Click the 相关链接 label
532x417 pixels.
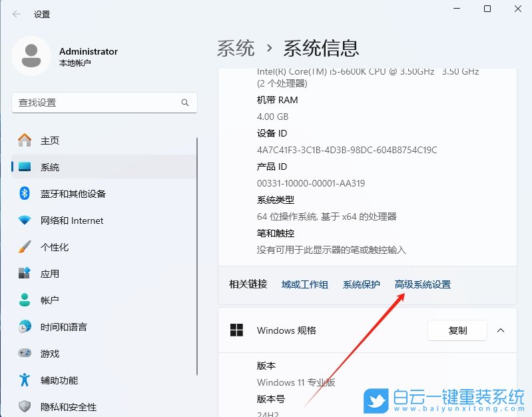[x=248, y=284]
